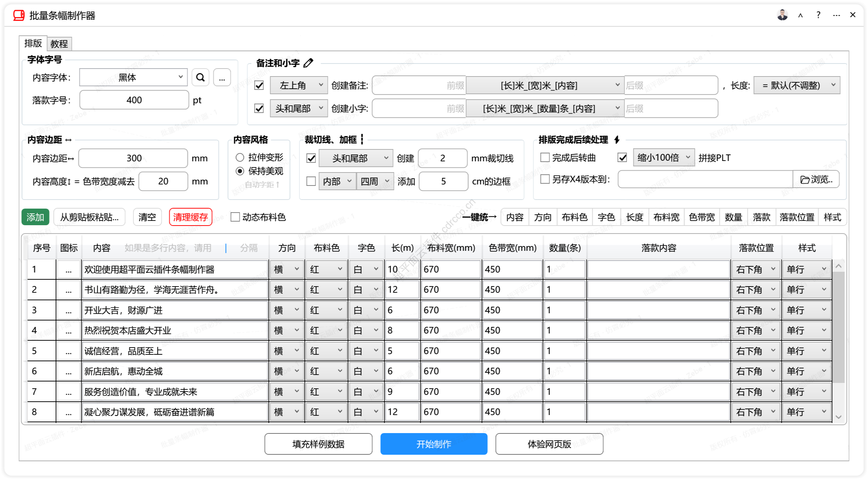Enable 另存X4版本到 checkbox
The image size is (868, 480).
pos(545,179)
